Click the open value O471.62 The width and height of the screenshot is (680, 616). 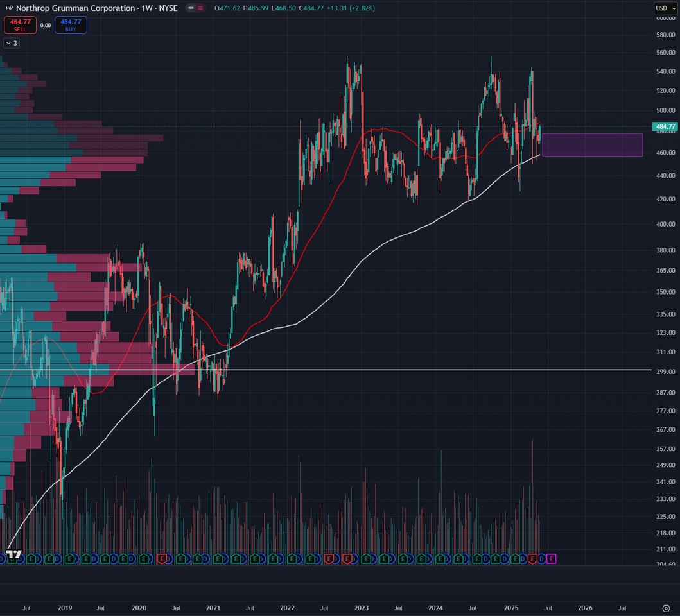(x=227, y=8)
